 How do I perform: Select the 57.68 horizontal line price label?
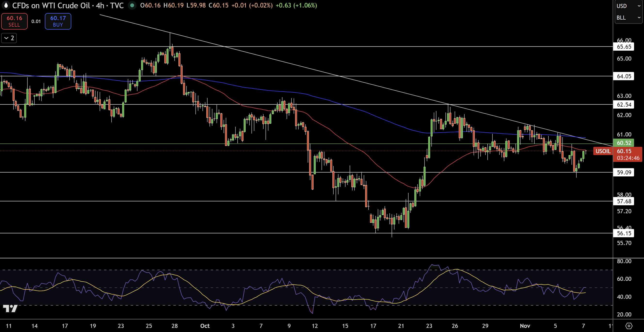[x=623, y=201]
